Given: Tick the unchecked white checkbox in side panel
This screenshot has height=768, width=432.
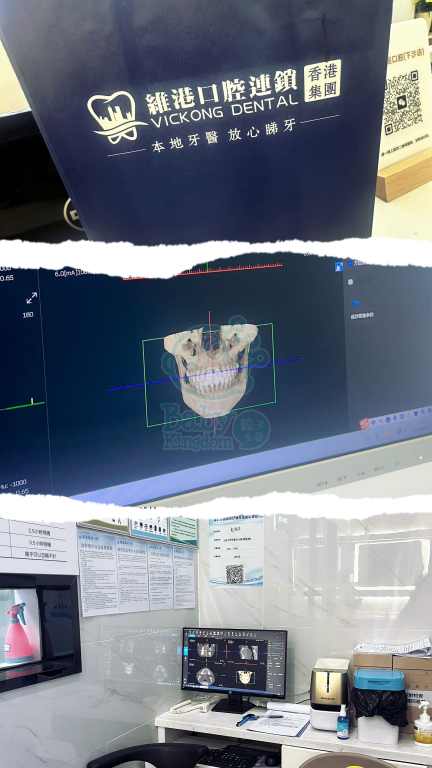Looking at the screenshot, I should point(350,282).
